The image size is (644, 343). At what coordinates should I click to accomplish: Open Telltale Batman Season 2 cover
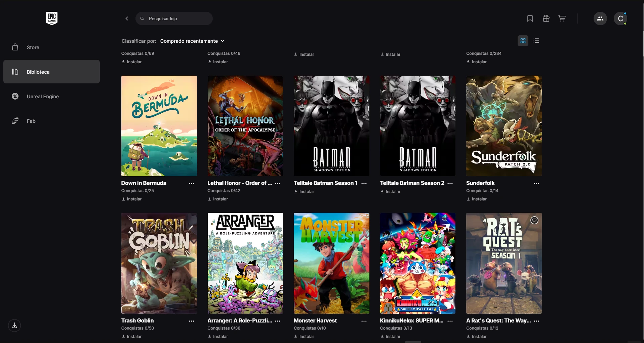pyautogui.click(x=418, y=126)
